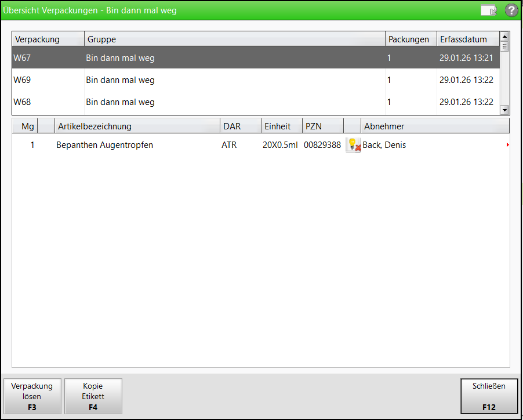The height and width of the screenshot is (420, 523).
Task: Select the W69 packaging row
Action: [x=197, y=80]
